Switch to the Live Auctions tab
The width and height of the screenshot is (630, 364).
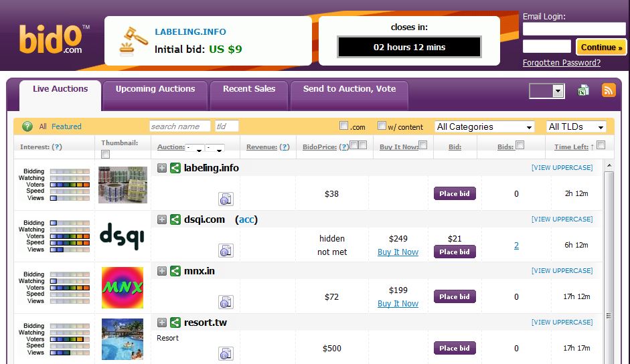tap(60, 95)
